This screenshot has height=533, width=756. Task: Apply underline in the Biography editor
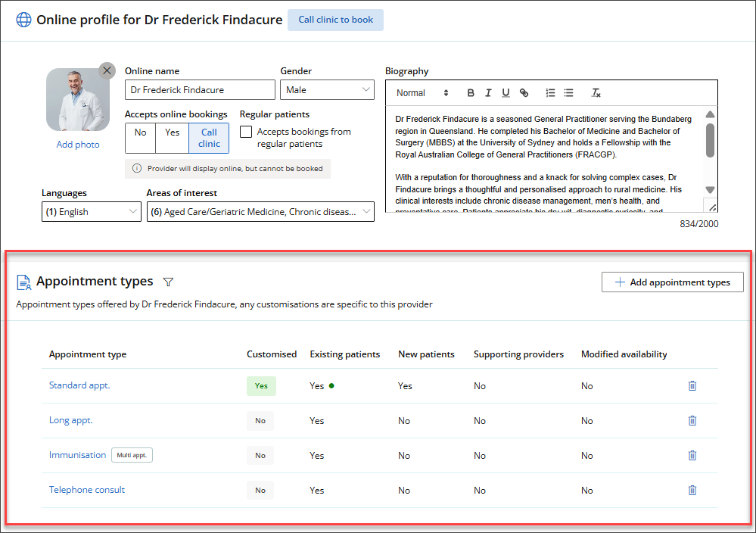[x=506, y=93]
